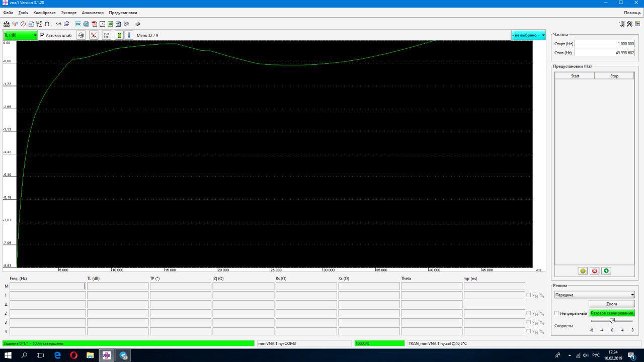Export data using CSV toolbar icon

click(78, 24)
